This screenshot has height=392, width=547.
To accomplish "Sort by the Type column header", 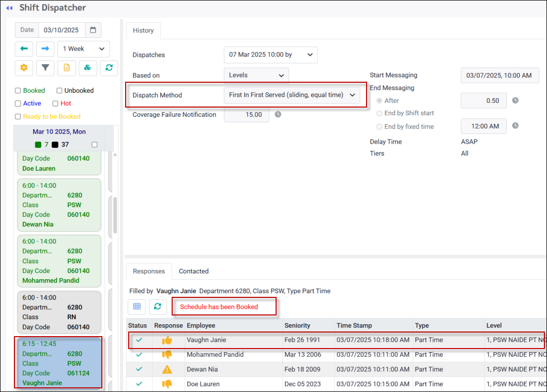I will coord(449,325).
